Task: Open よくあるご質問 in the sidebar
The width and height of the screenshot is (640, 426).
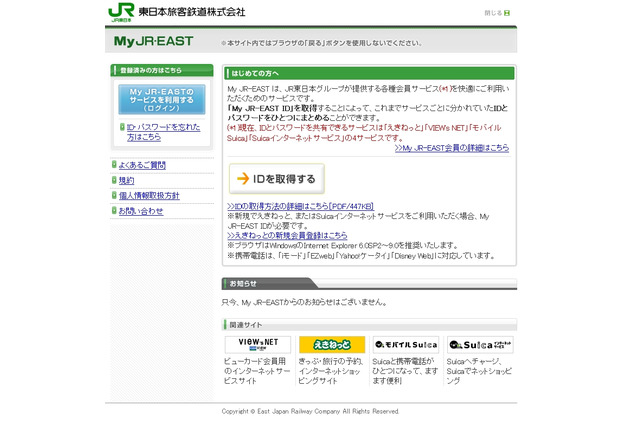Action: (x=142, y=165)
